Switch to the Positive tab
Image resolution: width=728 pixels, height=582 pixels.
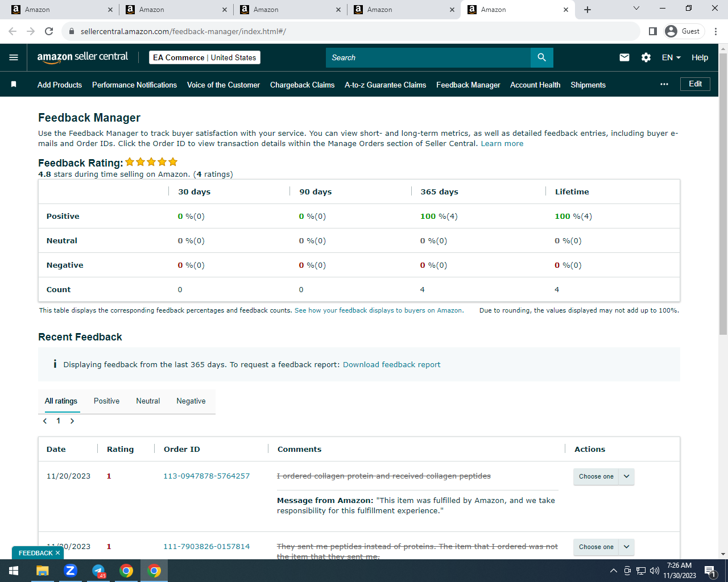[x=106, y=401]
